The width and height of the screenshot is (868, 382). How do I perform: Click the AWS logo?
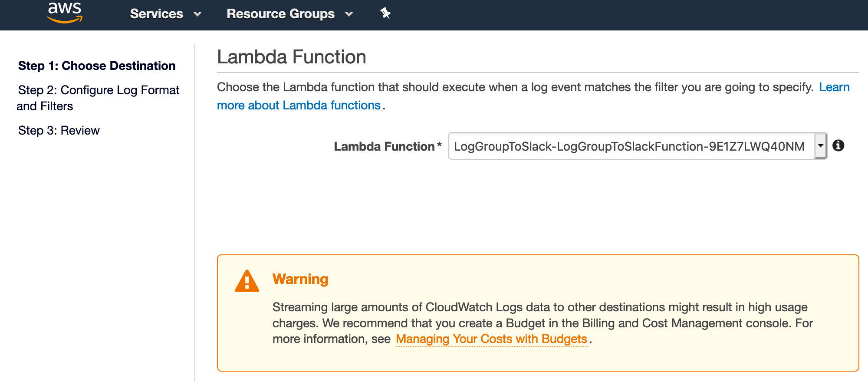pyautogui.click(x=65, y=13)
